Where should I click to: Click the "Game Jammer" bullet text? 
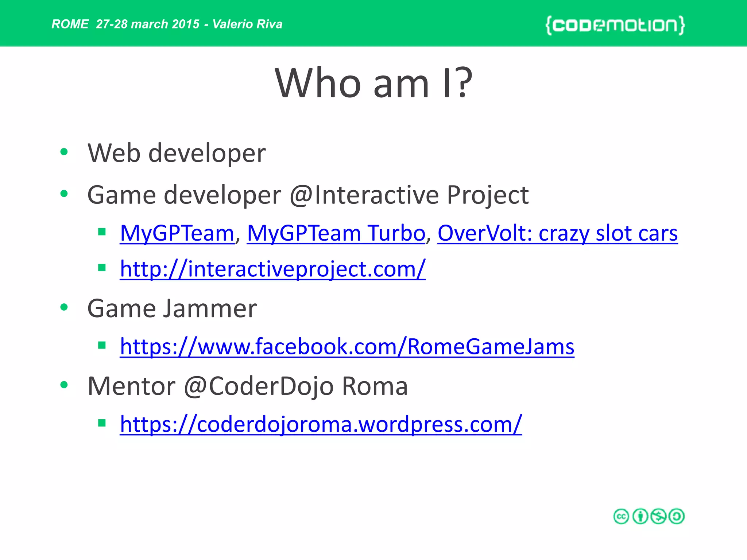(x=172, y=308)
